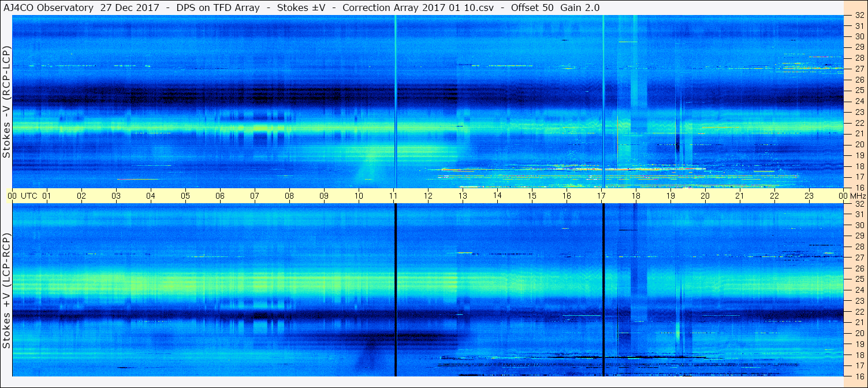Select the 22 hour tick on time axis
868x388 pixels.
774,196
